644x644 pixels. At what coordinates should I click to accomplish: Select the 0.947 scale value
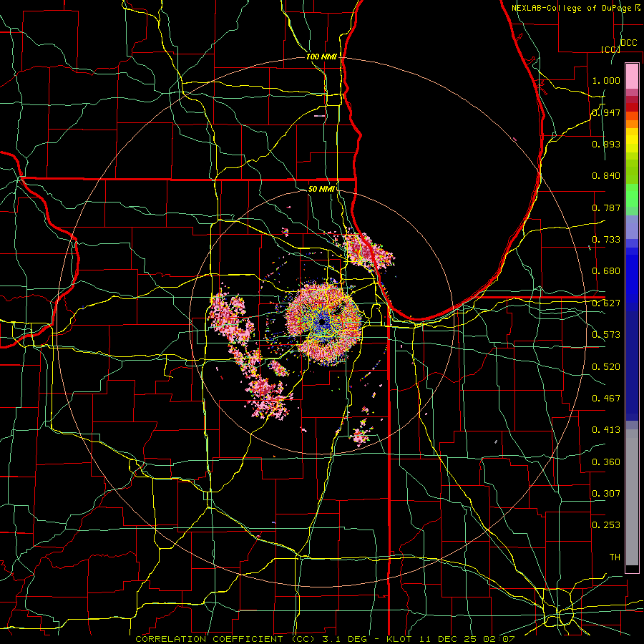(606, 112)
